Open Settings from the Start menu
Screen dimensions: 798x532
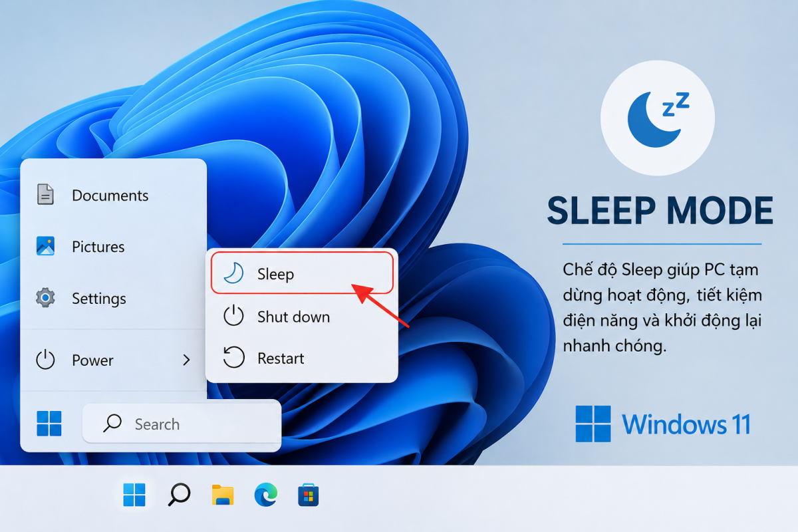point(113,299)
